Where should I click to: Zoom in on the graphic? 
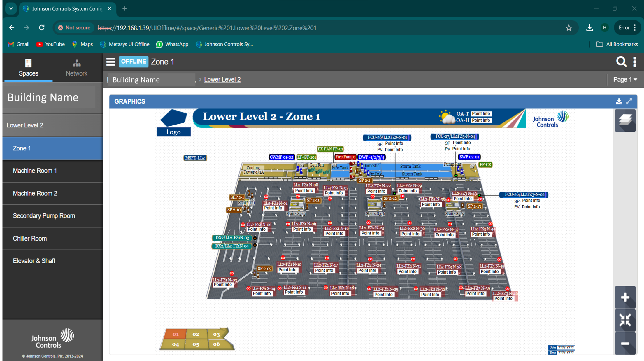(625, 297)
